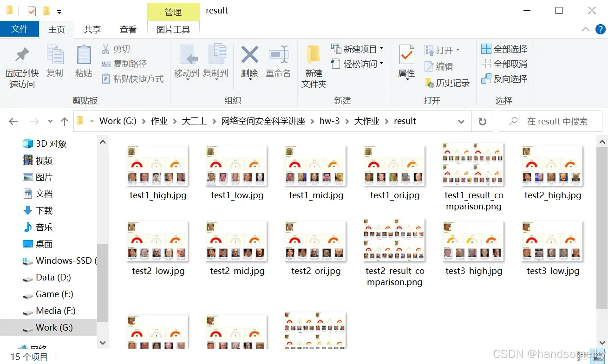Click 大作业 in the address path
The height and width of the screenshot is (364, 608).
(x=367, y=121)
